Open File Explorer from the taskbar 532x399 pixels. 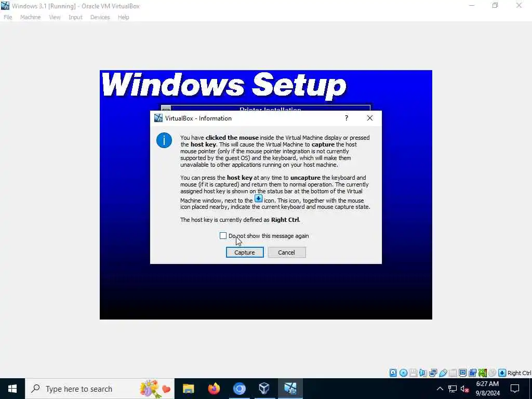[x=188, y=389]
